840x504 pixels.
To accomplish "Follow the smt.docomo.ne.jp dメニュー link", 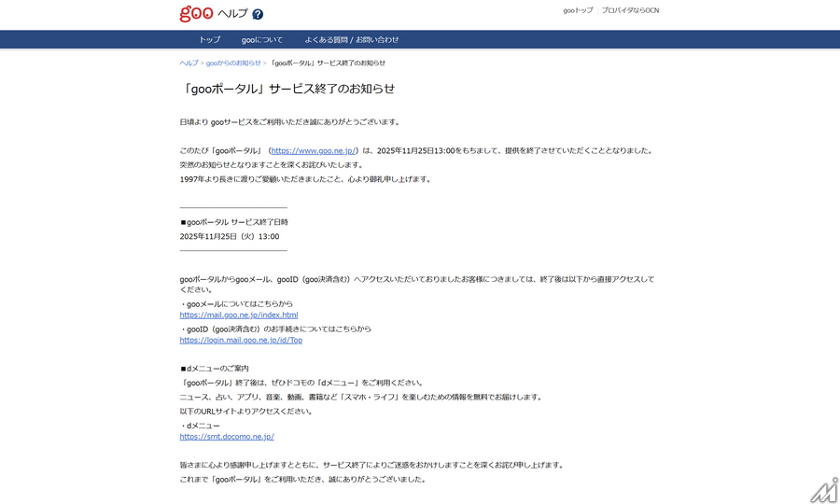I will coord(227,437).
